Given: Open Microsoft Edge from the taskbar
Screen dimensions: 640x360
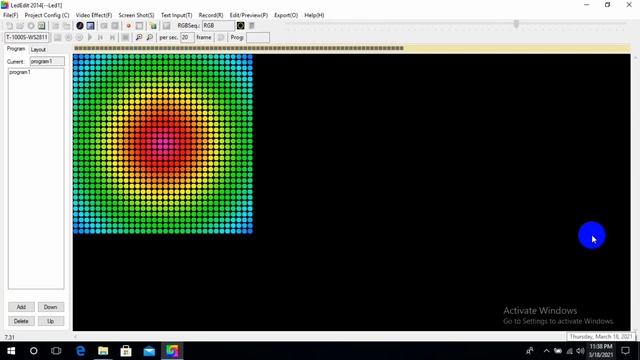Looking at the screenshot, I should [x=80, y=351].
